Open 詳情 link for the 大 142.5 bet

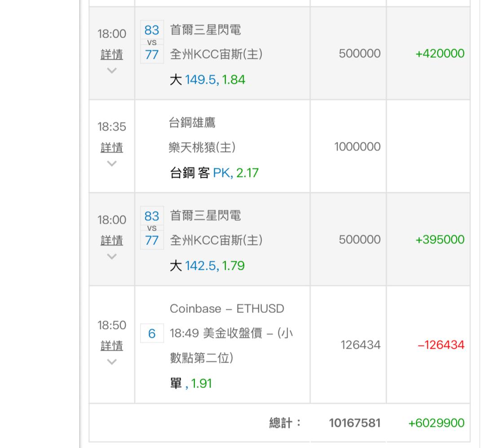click(112, 241)
